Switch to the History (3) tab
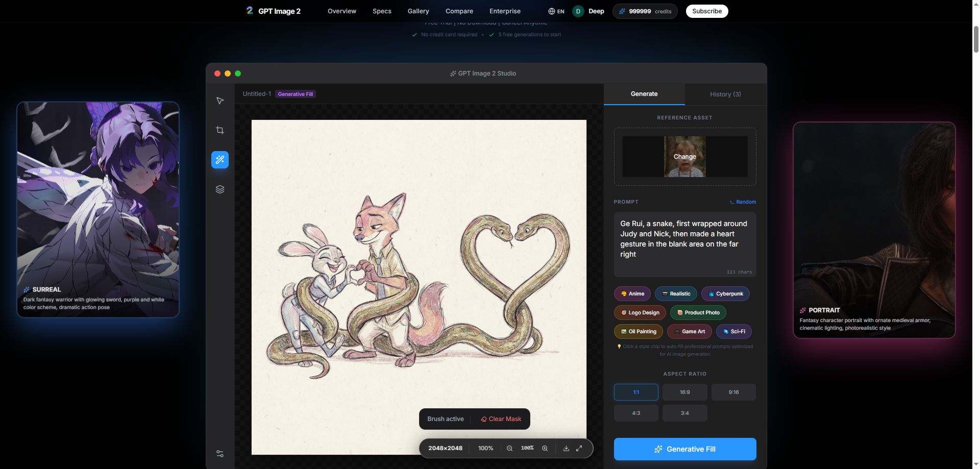Screen dimensions: 980x469 (x=725, y=94)
